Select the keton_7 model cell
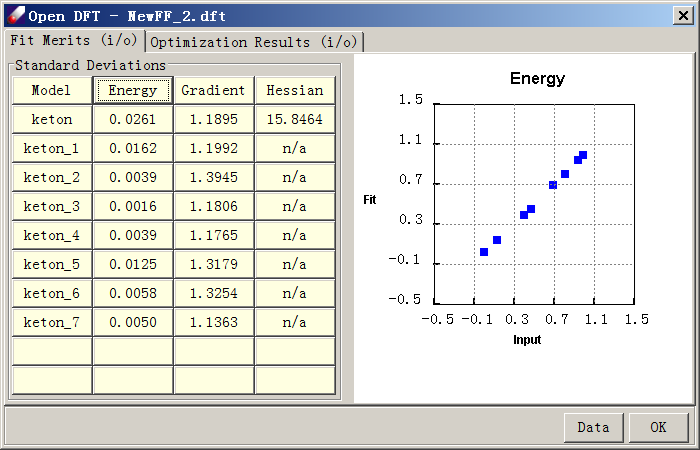Screen dimensions: 700x450 tap(52, 322)
